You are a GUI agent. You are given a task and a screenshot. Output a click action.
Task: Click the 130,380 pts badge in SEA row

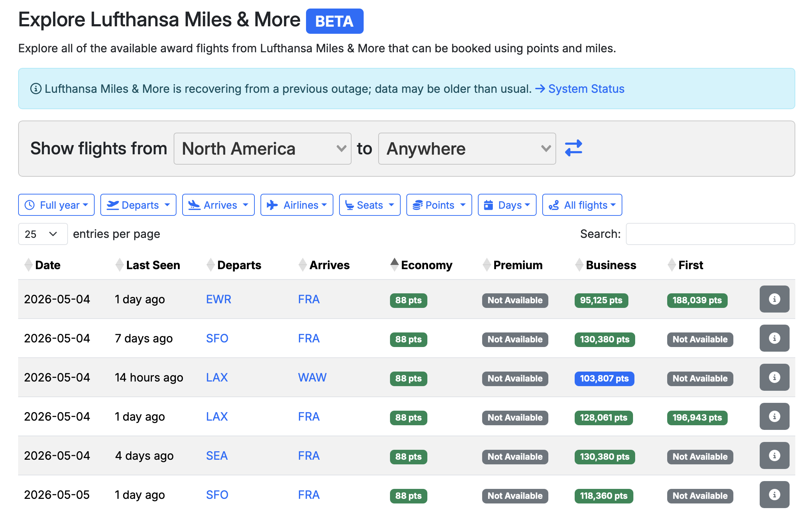click(x=605, y=457)
